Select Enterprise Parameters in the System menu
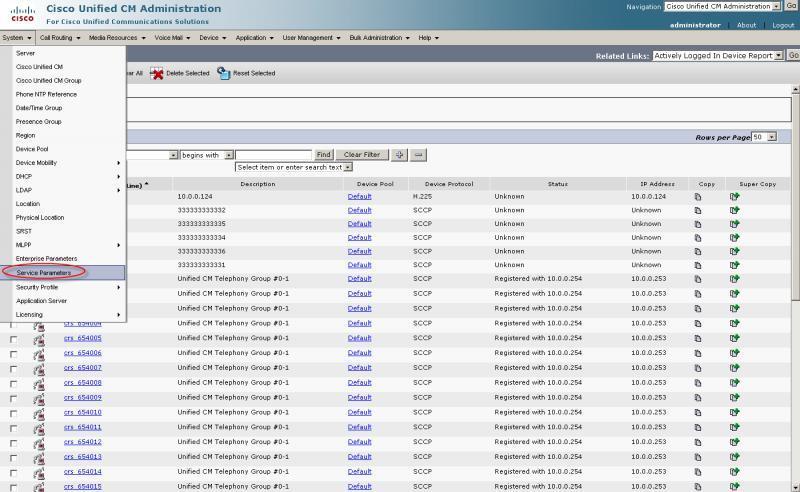The image size is (800, 492). tap(46, 259)
